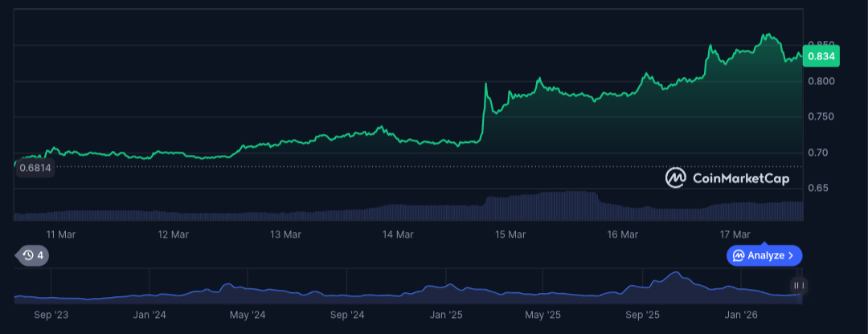The width and height of the screenshot is (868, 334).
Task: Open the history badge showing 4
Action: click(33, 255)
